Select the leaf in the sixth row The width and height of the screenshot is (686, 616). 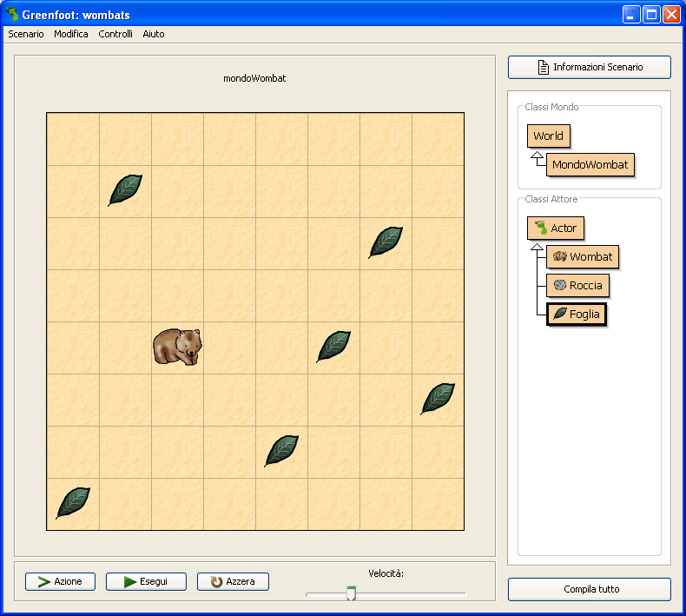pos(438,399)
